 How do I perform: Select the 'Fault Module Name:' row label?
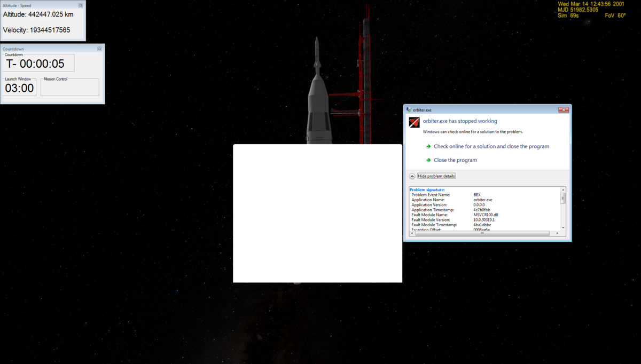(430, 215)
